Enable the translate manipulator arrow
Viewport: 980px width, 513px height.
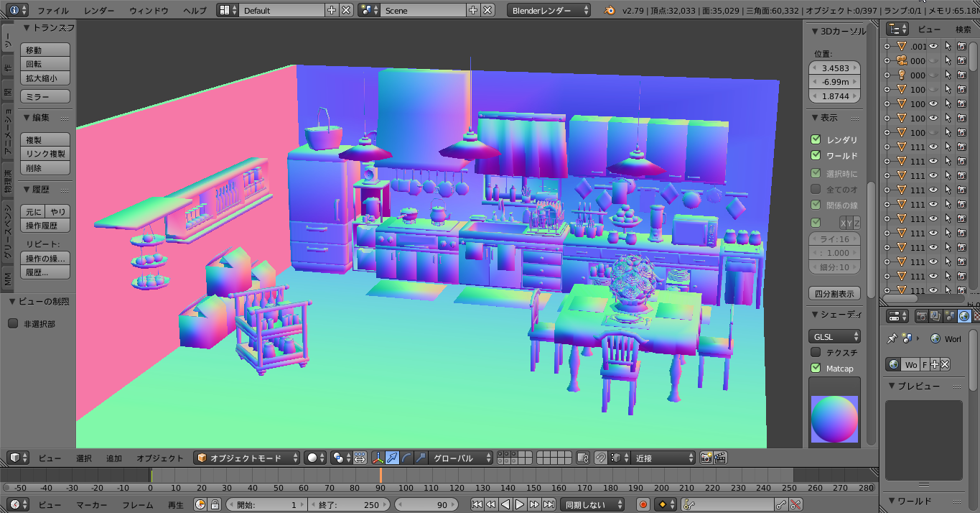(x=393, y=458)
